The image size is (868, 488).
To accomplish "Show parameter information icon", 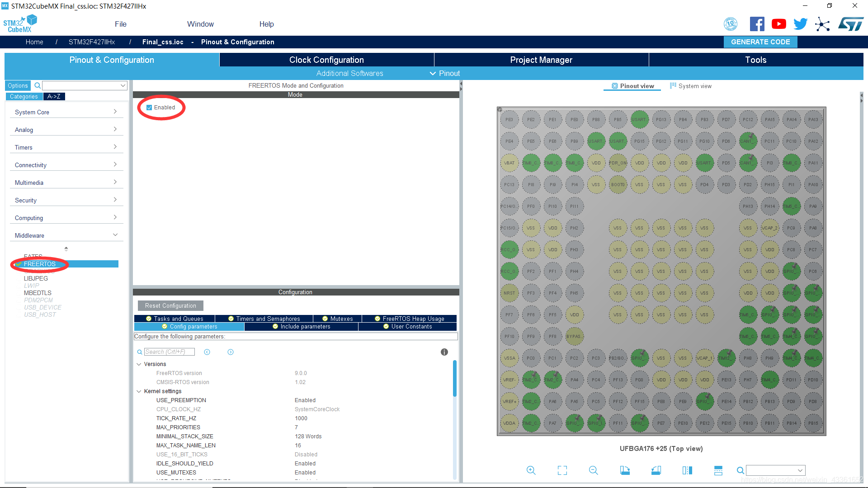I will pyautogui.click(x=444, y=352).
